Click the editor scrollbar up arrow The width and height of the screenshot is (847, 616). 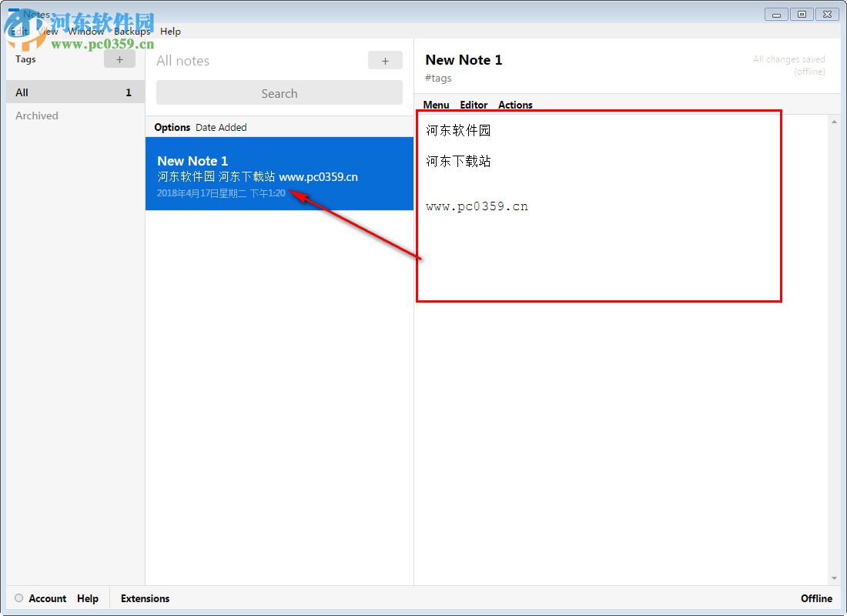point(834,122)
